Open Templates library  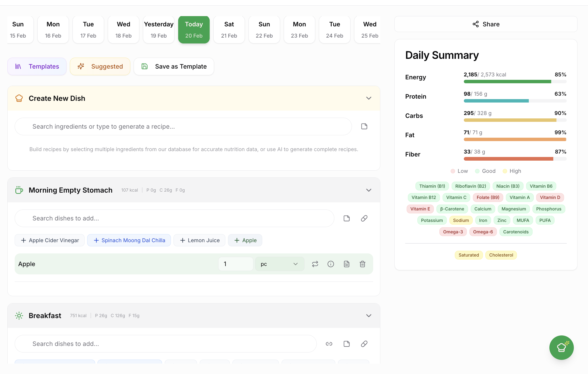tap(37, 66)
